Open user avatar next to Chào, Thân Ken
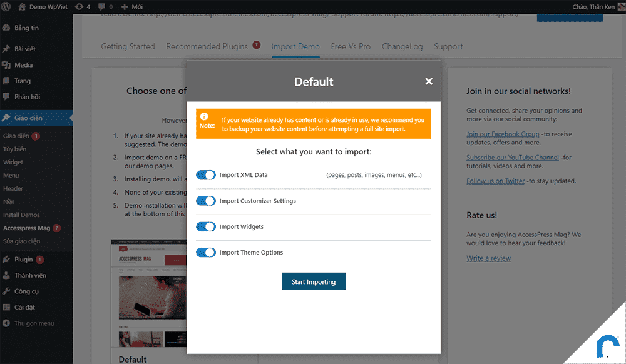Viewport: 626px width, 364px height. (x=622, y=6)
